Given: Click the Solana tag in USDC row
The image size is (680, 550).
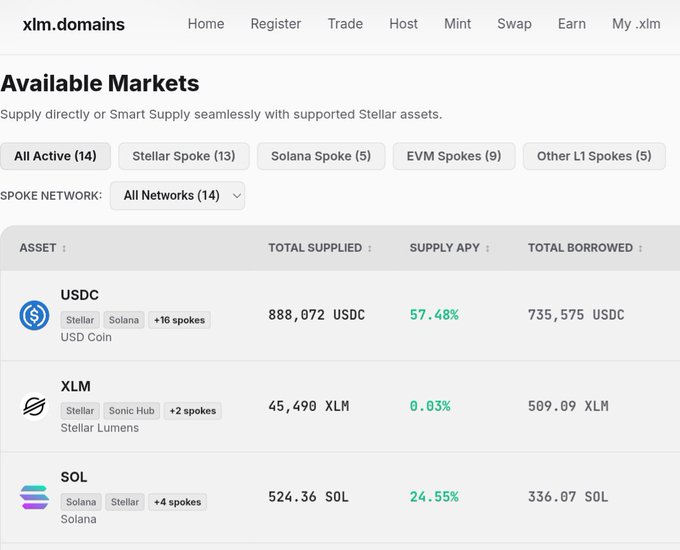Looking at the screenshot, I should pyautogui.click(x=124, y=320).
